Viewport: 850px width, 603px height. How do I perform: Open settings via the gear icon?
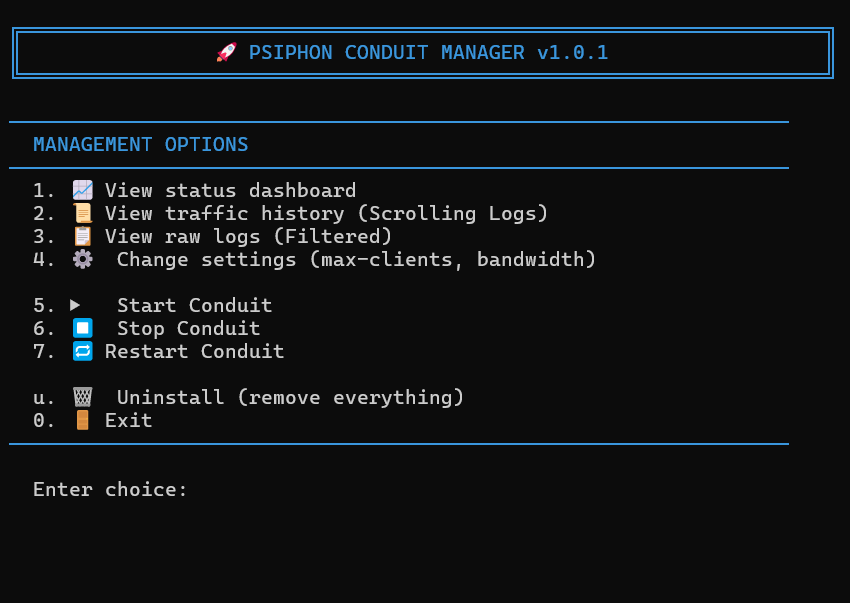(82, 259)
